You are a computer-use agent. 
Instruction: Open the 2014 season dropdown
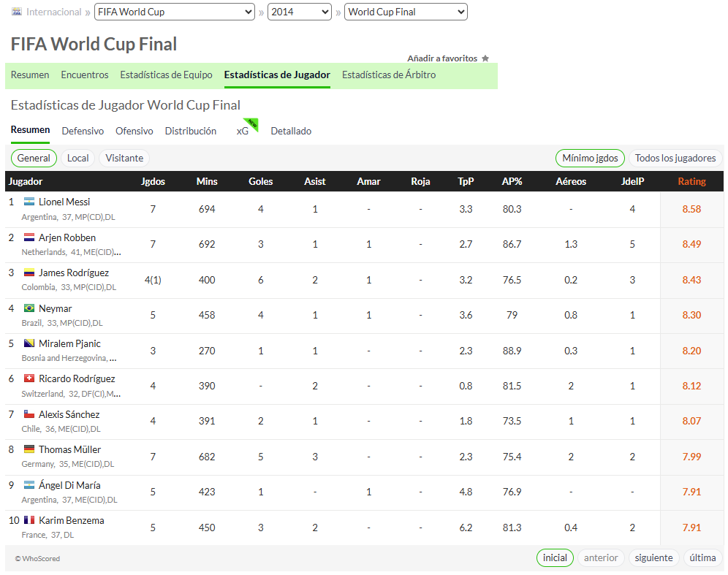[300, 12]
